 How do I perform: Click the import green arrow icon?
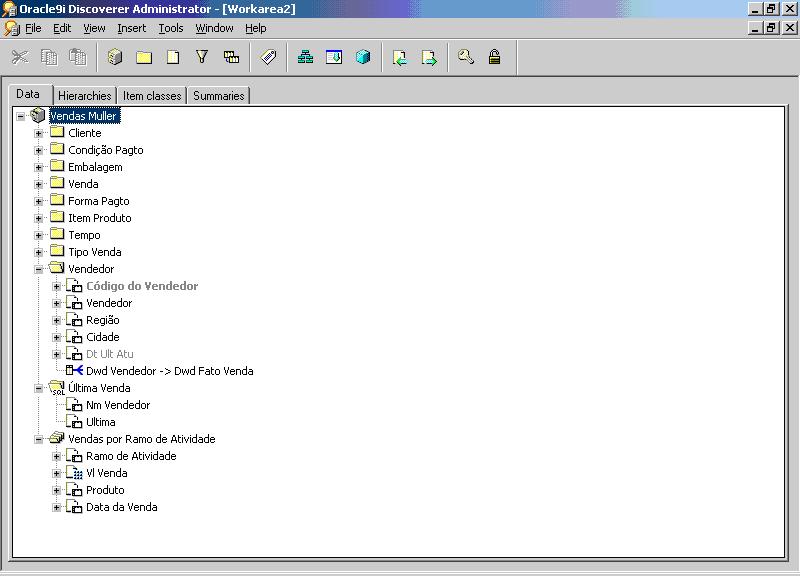400,57
